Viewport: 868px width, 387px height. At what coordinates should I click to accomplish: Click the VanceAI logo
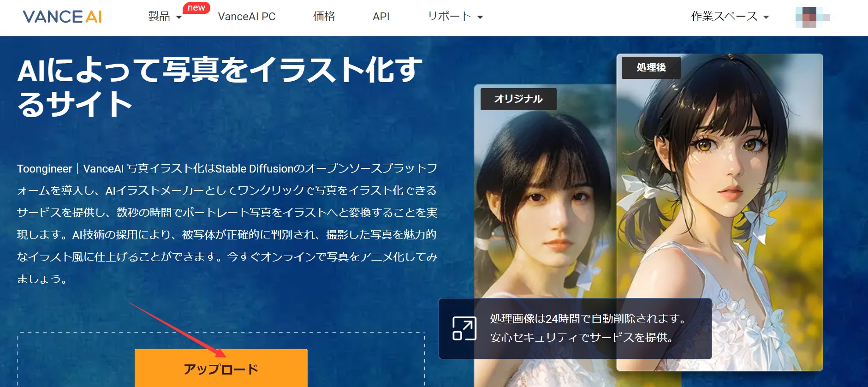62,17
